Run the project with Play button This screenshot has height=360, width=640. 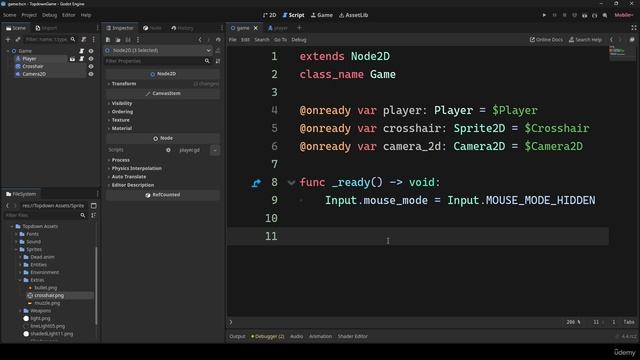click(544, 15)
